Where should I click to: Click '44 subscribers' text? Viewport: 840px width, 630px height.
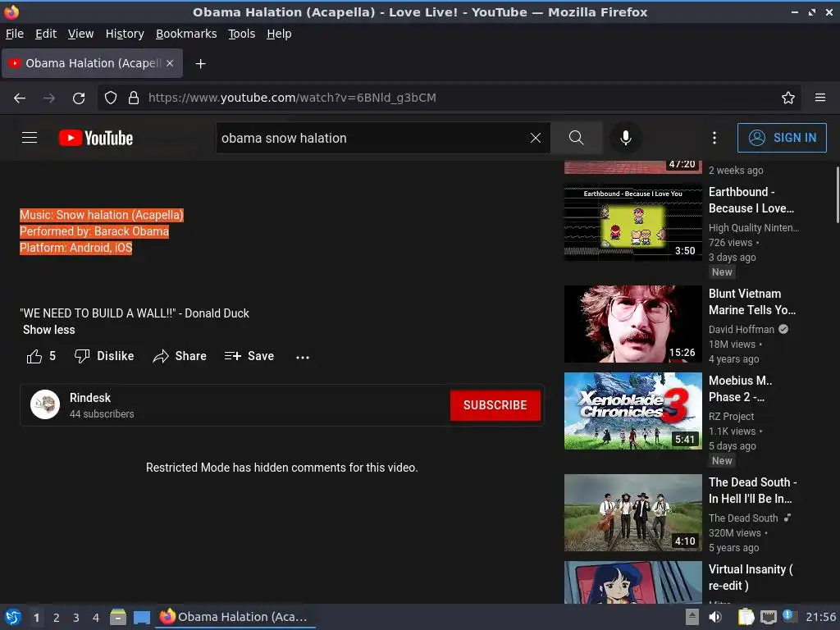click(102, 414)
